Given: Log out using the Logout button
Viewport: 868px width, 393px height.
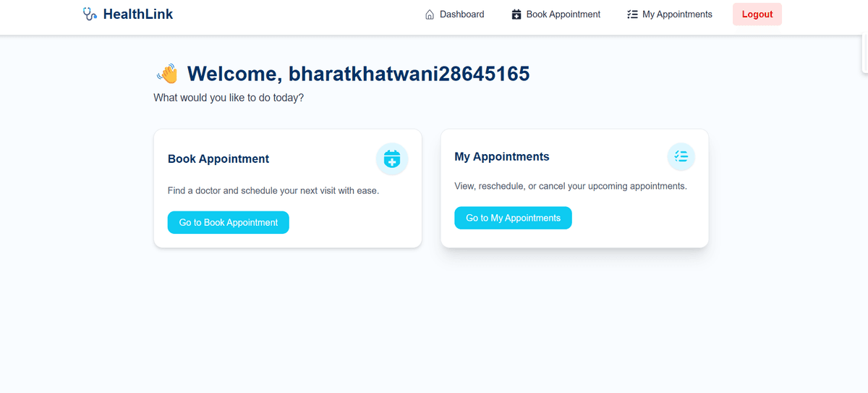Looking at the screenshot, I should click(757, 14).
